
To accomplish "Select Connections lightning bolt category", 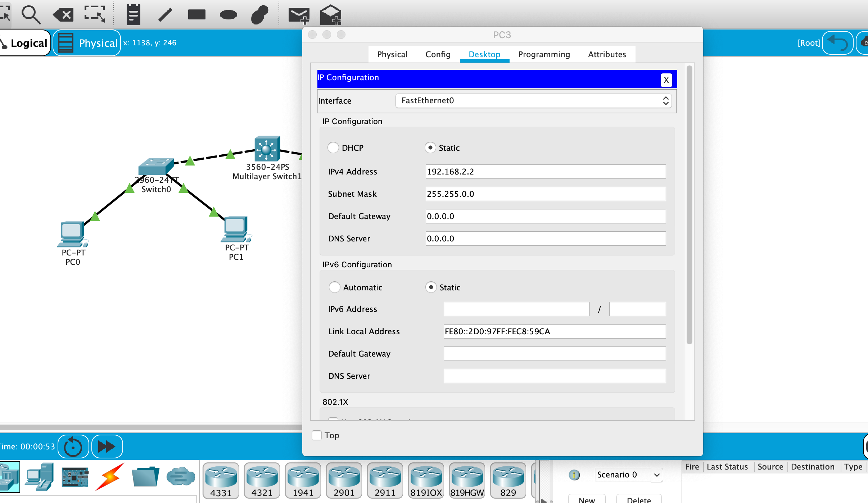I will [x=110, y=477].
